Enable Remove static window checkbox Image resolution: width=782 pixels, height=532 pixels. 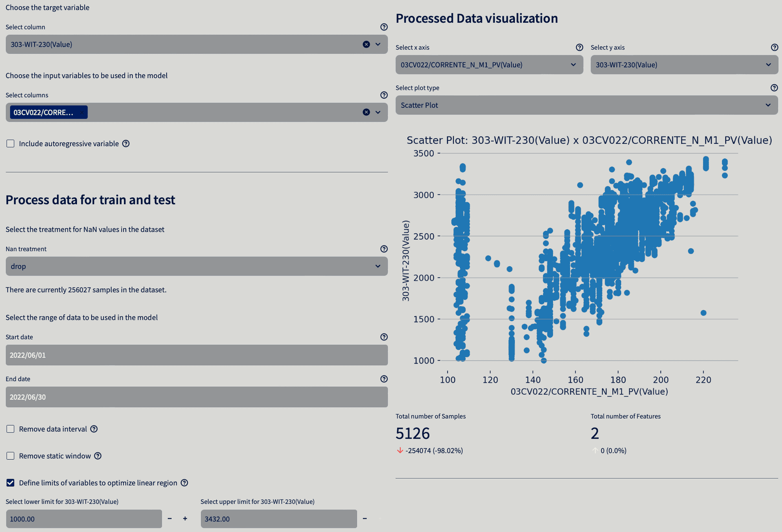click(11, 456)
